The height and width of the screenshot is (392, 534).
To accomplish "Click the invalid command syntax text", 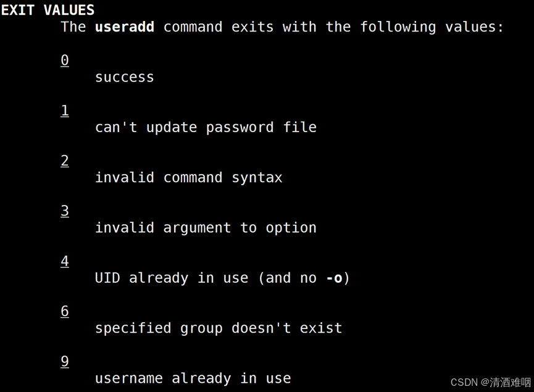I will 189,178.
